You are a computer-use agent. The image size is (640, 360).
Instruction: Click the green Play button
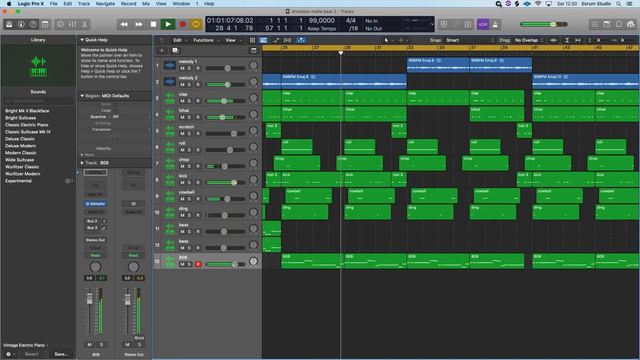tap(168, 24)
